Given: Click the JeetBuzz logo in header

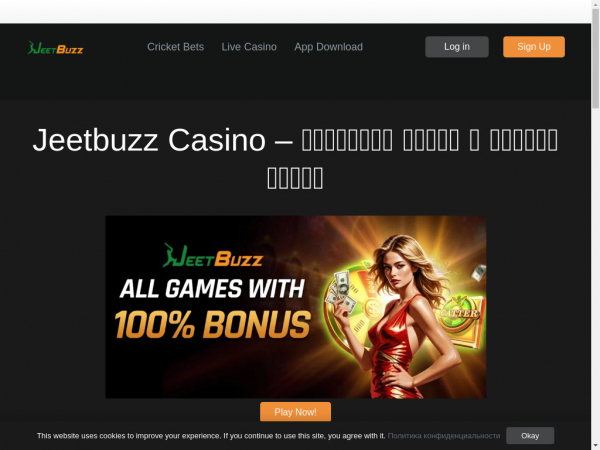Looking at the screenshot, I should (55, 48).
